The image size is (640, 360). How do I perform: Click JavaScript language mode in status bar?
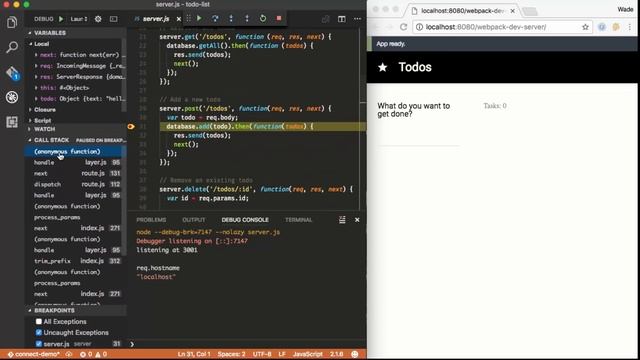tap(308, 354)
